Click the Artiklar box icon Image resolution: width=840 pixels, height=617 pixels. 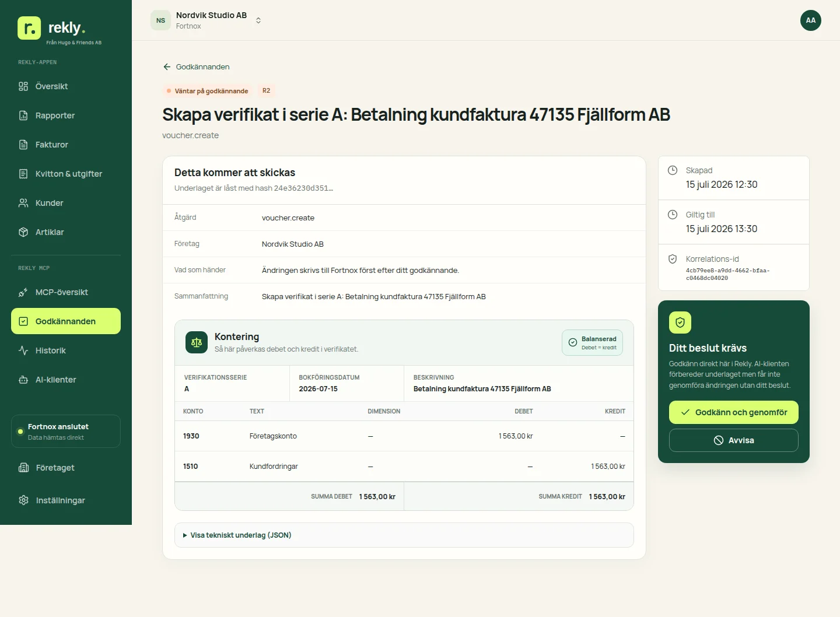coord(23,232)
